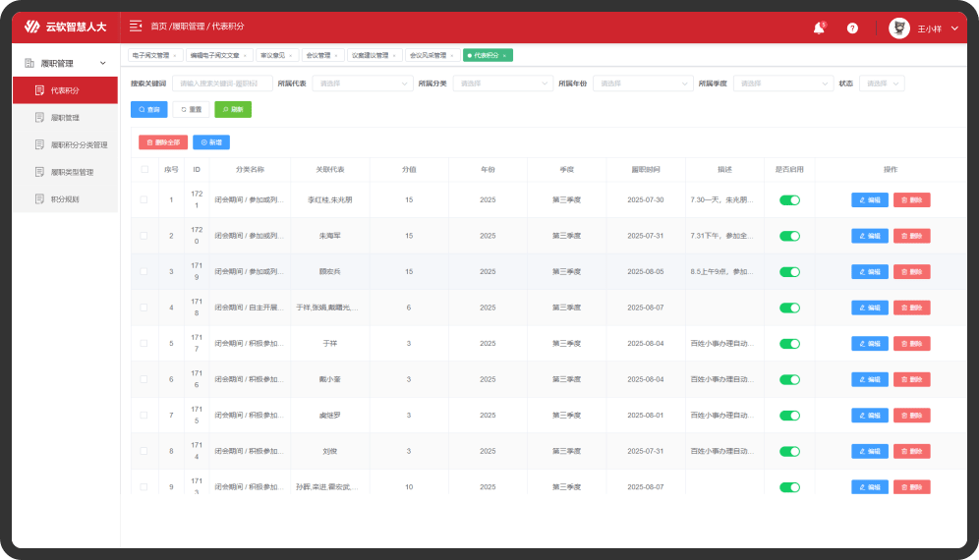979x560 pixels.
Task: Click the 搜索关键词 input field
Action: (x=222, y=84)
